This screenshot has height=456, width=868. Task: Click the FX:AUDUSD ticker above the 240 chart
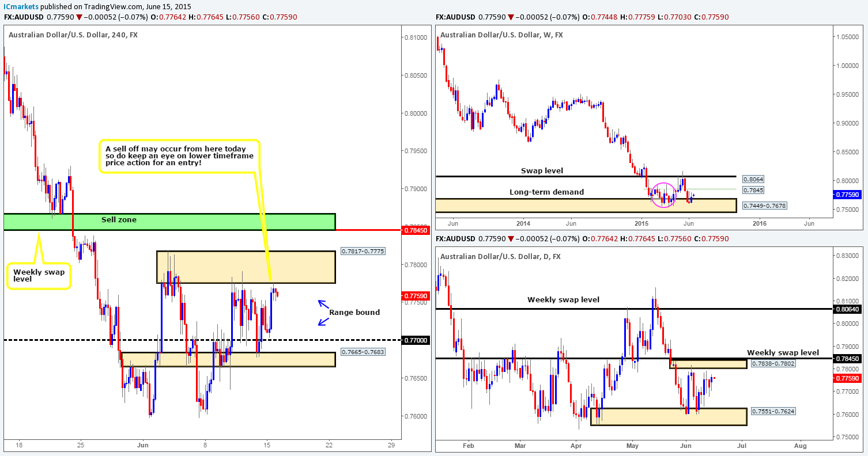(x=24, y=17)
